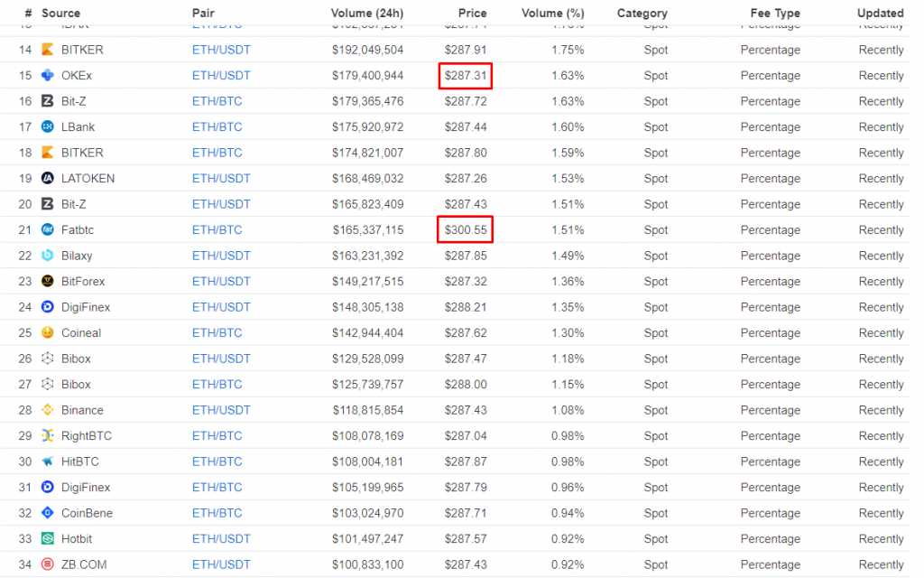The height and width of the screenshot is (578, 924).
Task: Click the BITKER logo in row 14
Action: pyautogui.click(x=48, y=50)
